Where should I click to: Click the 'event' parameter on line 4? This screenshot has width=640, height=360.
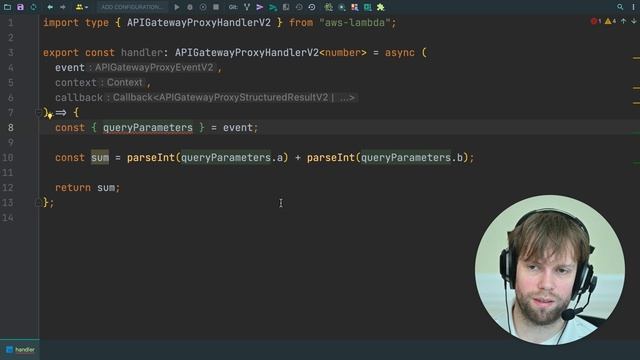coord(70,68)
